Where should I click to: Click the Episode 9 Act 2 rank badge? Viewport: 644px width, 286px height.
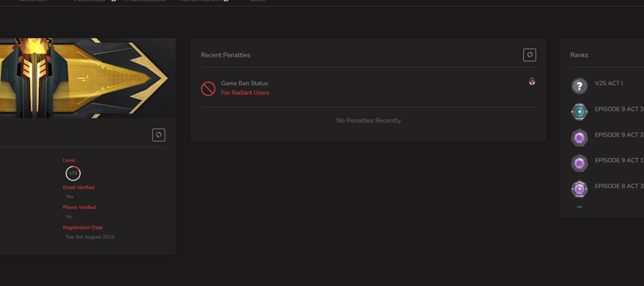[x=579, y=138]
